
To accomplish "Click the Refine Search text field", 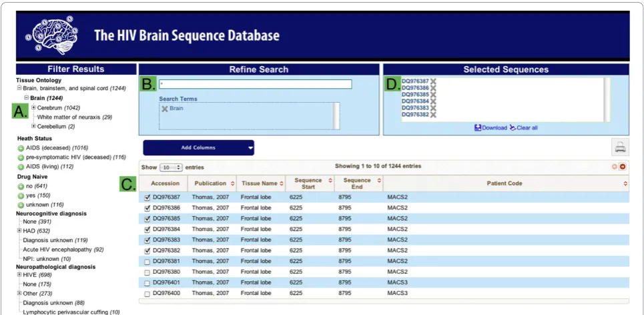I will (x=256, y=84).
